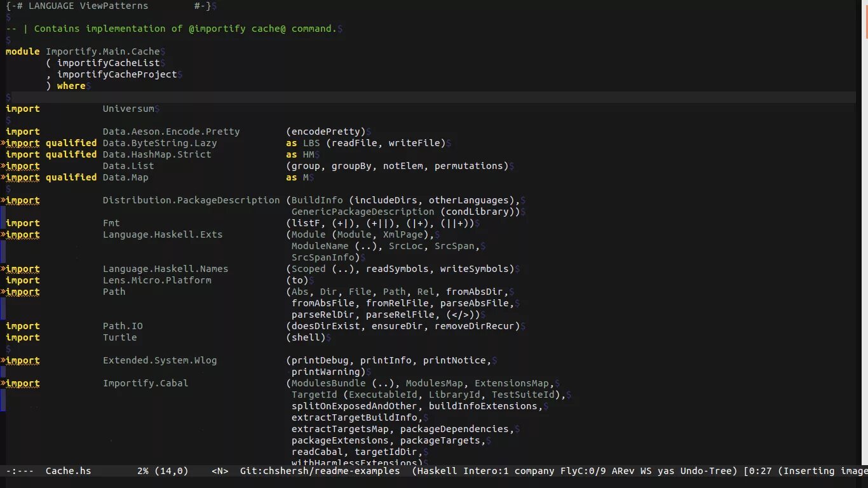This screenshot has height=488, width=868.
Task: Click the Fmt module name
Action: 111,223
